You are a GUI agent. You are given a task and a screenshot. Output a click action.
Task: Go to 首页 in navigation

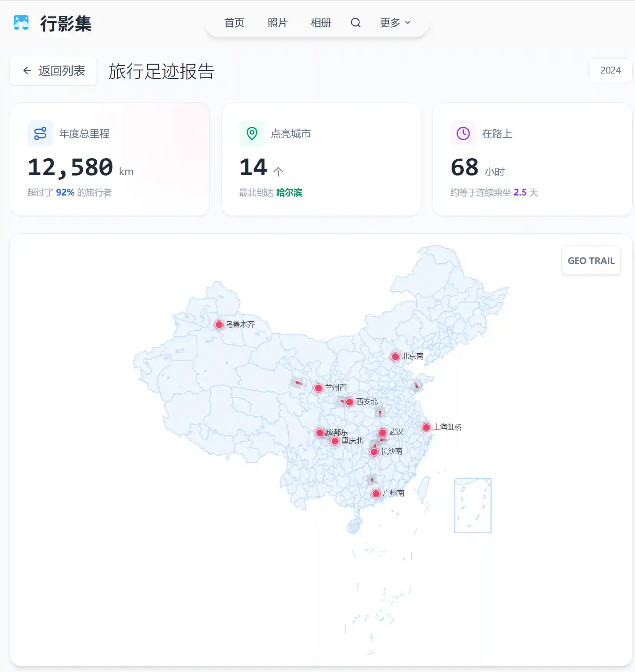pyautogui.click(x=234, y=23)
